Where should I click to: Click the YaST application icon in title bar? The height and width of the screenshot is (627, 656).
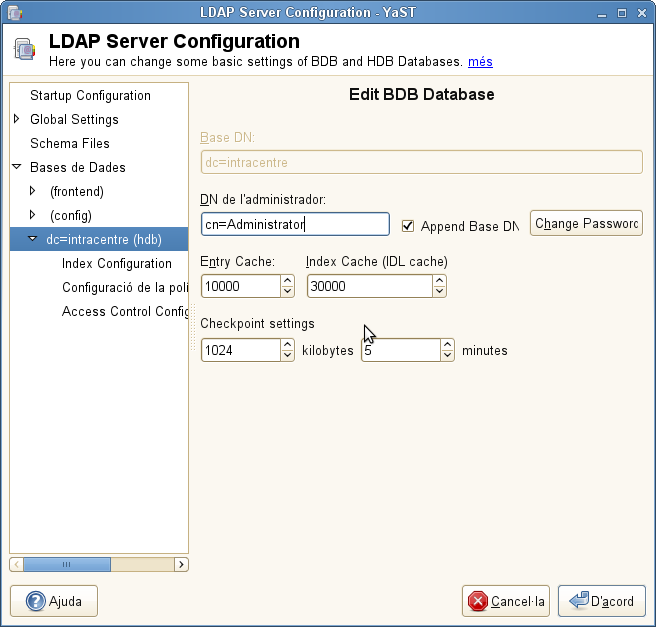click(14, 12)
